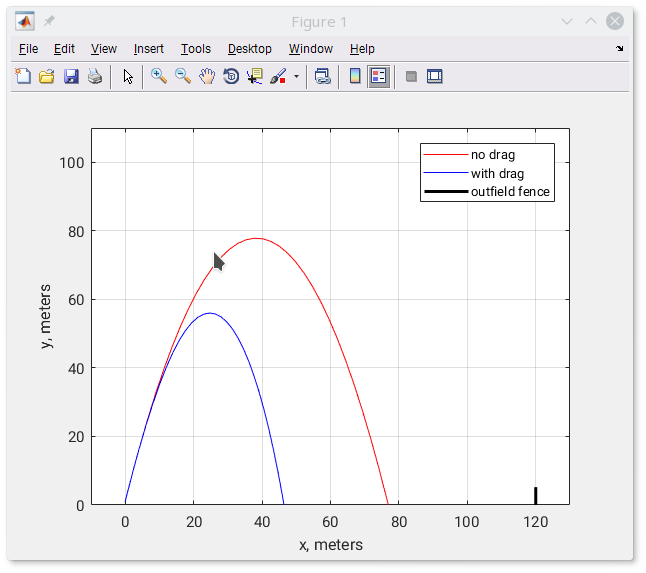Open the Tools menu
Image resolution: width=646 pixels, height=573 pixels.
click(196, 48)
